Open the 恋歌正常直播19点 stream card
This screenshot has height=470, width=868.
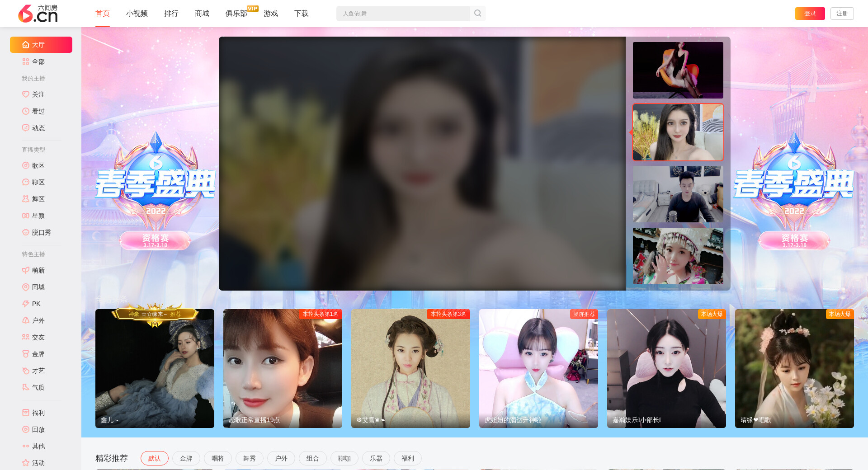(283, 368)
